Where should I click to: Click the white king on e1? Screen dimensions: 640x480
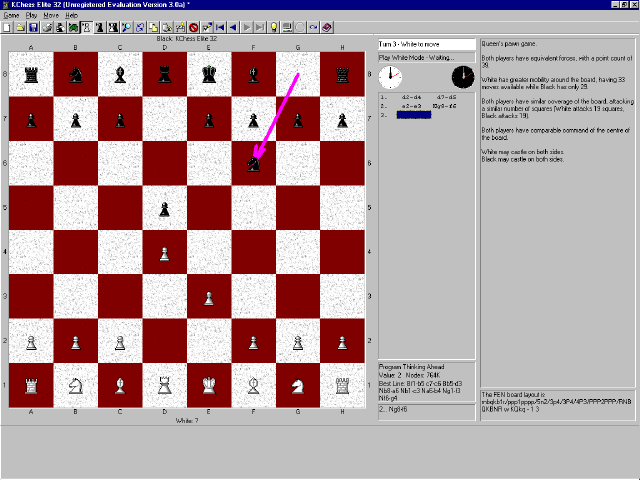[208, 384]
